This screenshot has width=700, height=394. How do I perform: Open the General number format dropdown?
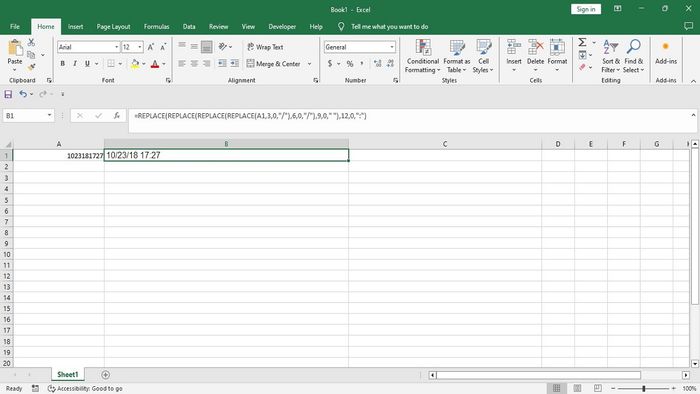point(392,47)
